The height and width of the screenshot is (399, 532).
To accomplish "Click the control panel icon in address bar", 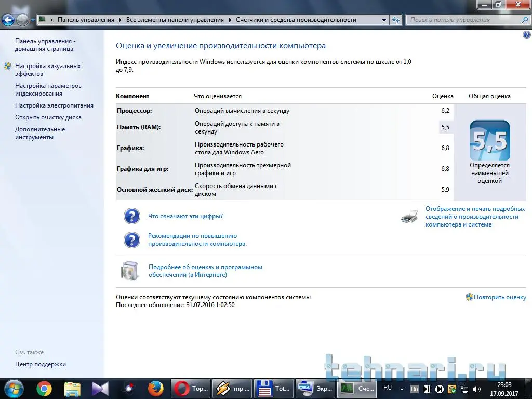I will point(42,19).
